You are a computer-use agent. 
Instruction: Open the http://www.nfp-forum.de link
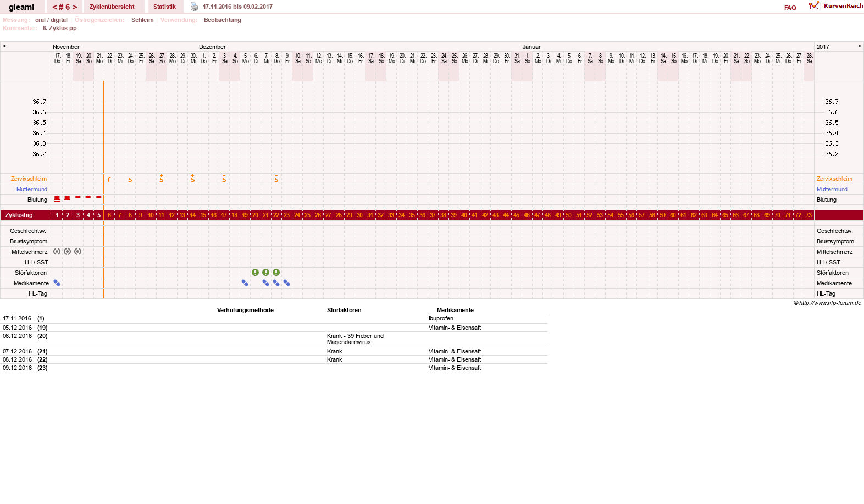point(830,303)
